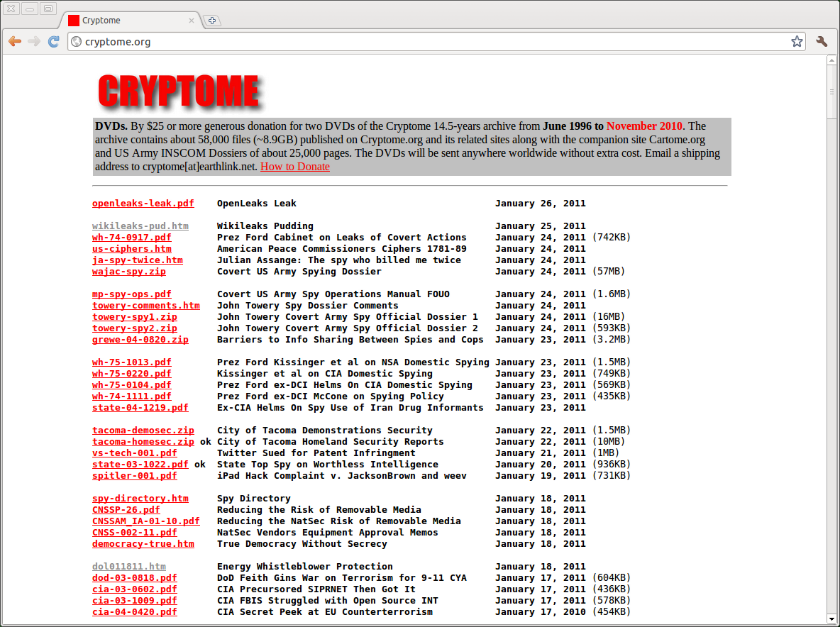Download wajac-spy.zip Covert US Army Spying Dossier
840x627 pixels.
tap(129, 271)
